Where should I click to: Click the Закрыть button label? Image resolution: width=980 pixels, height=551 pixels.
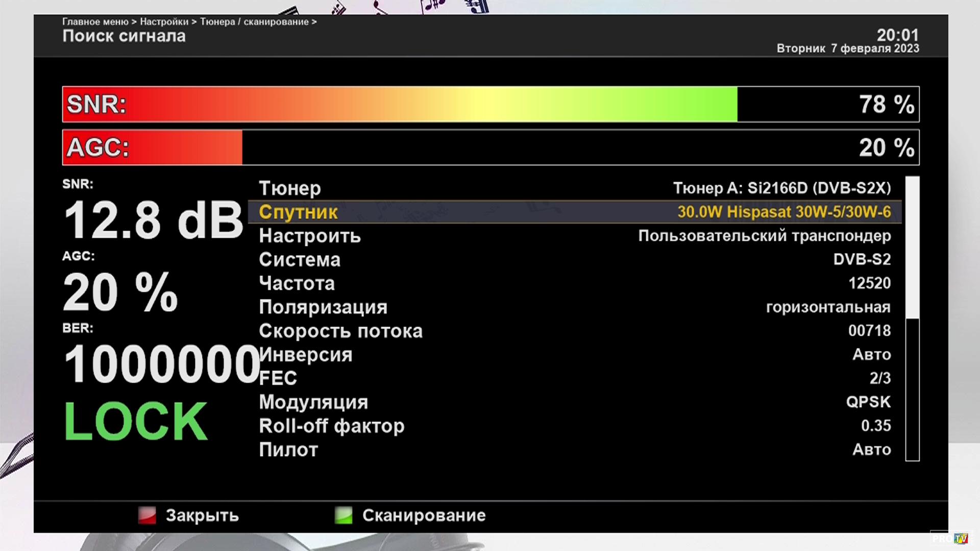(202, 515)
